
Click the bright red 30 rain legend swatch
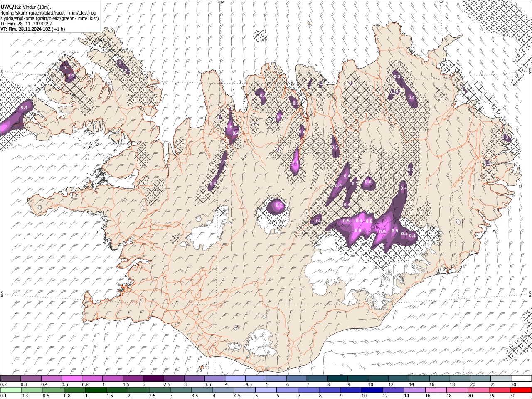tap(521, 390)
